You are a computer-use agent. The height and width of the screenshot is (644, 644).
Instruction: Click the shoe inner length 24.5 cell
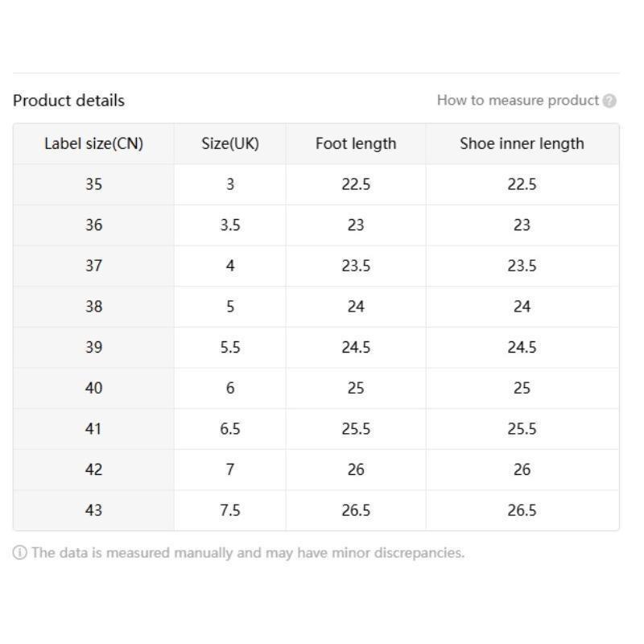(522, 348)
